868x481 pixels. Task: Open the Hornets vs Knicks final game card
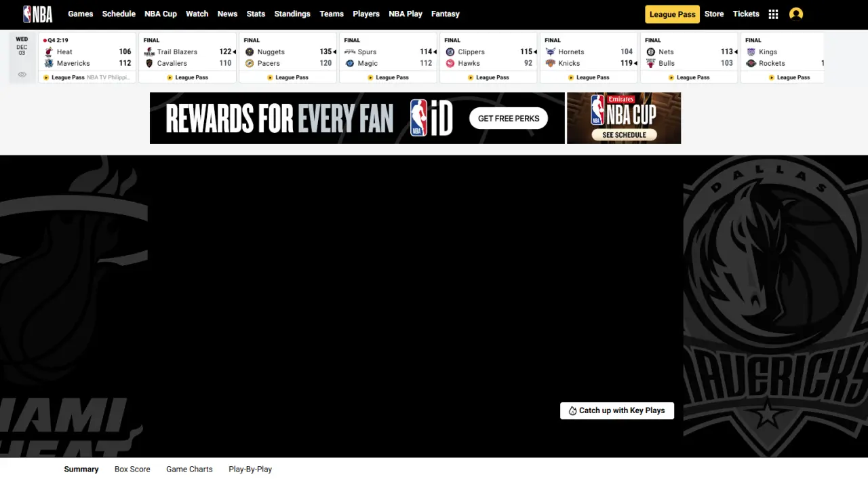[589, 58]
